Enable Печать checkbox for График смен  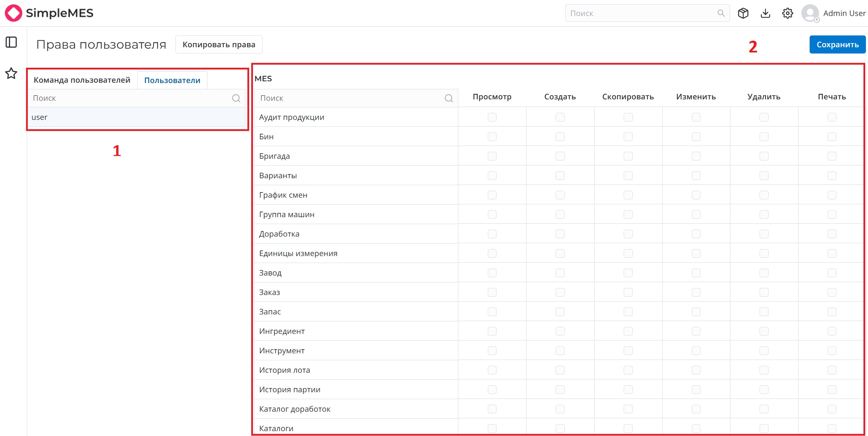pos(832,195)
